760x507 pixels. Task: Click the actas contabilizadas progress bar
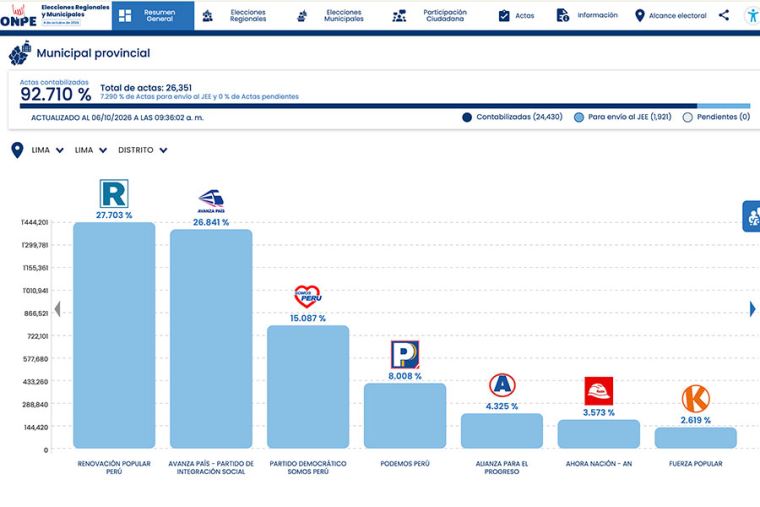pyautogui.click(x=385, y=106)
